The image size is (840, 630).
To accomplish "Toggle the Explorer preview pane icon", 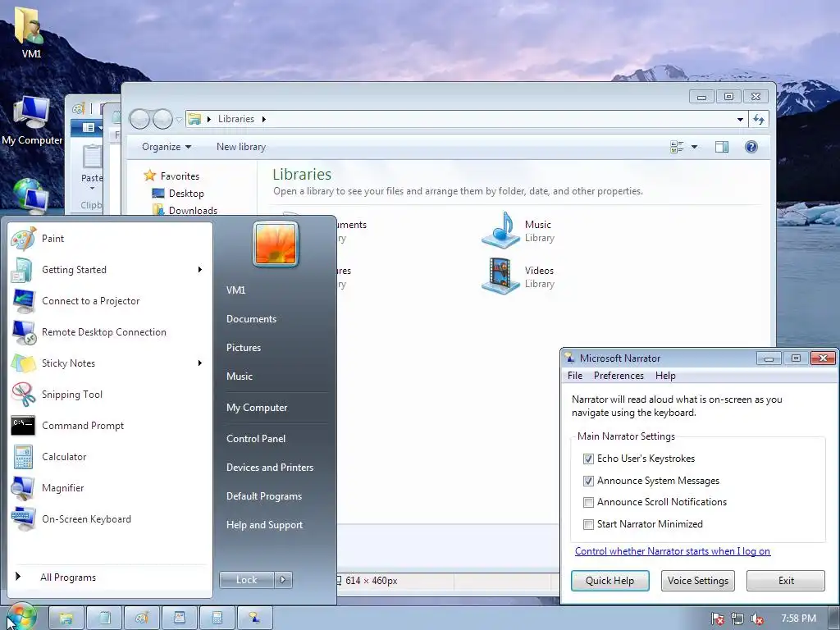I will click(x=722, y=147).
